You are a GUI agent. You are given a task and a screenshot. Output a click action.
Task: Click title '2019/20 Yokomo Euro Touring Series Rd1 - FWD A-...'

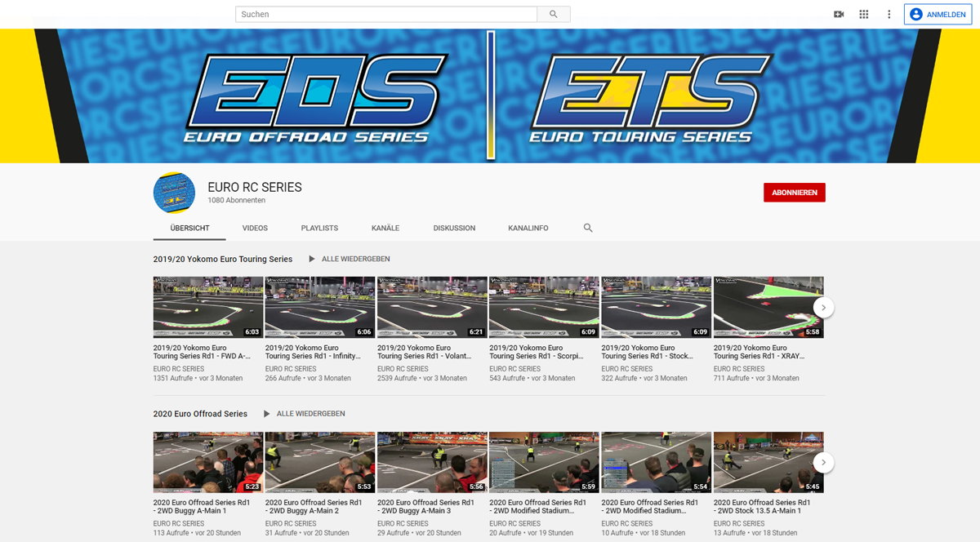(x=203, y=352)
